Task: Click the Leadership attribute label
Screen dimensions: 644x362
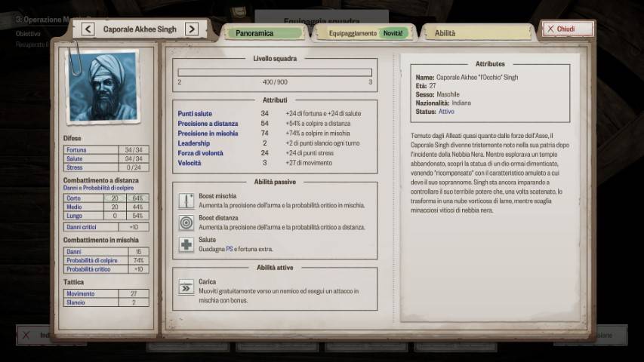Action: [194, 143]
